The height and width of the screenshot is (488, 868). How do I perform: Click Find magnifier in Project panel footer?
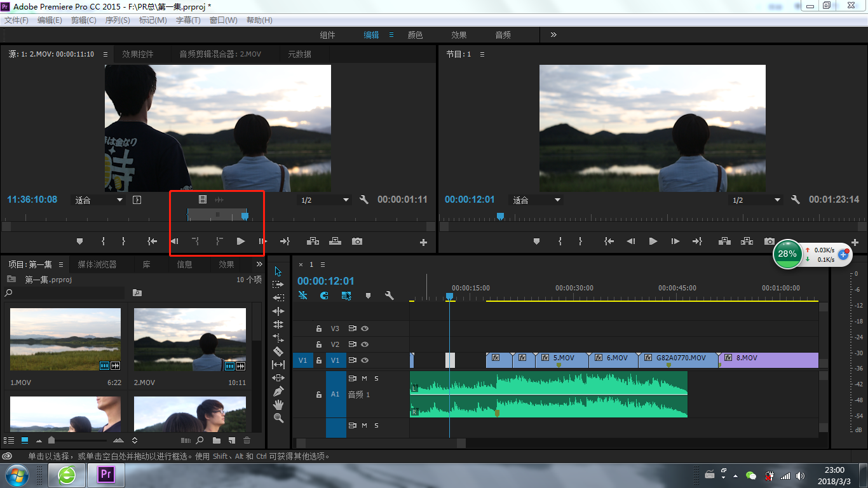pyautogui.click(x=200, y=440)
